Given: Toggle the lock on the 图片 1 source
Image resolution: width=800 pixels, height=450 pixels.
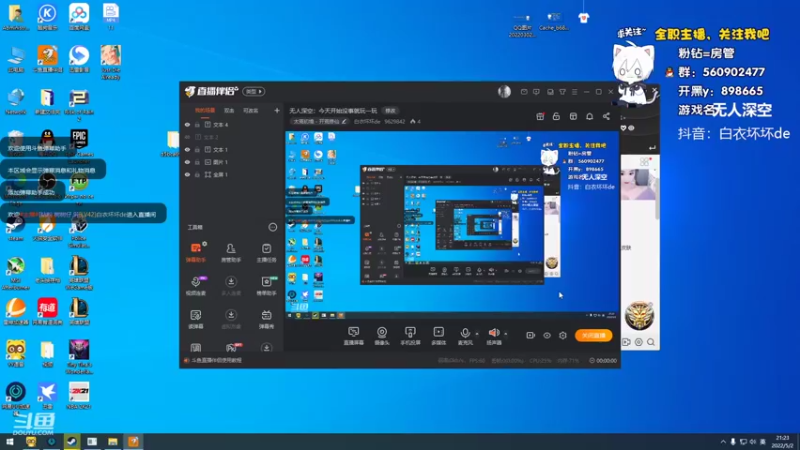Looking at the screenshot, I should 197,162.
